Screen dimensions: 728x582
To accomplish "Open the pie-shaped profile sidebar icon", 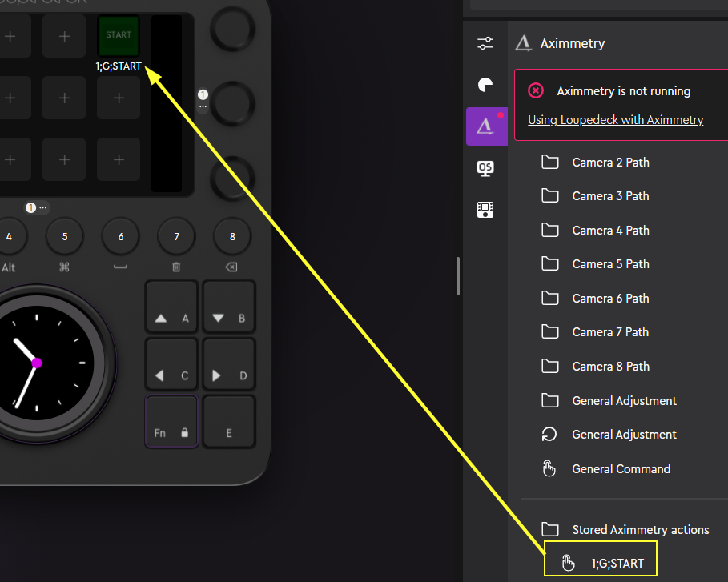I will 485,85.
